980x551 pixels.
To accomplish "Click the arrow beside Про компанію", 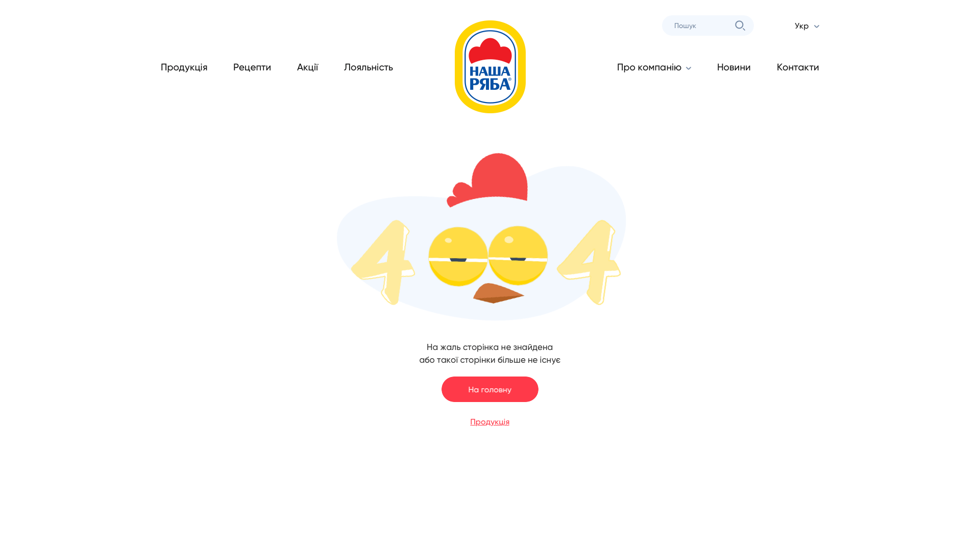I will pos(689,68).
